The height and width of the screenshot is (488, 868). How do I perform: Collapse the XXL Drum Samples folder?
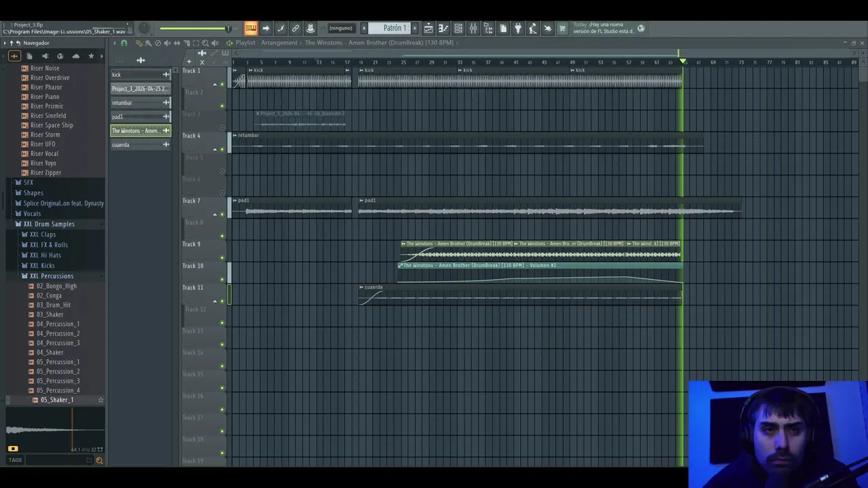point(49,224)
